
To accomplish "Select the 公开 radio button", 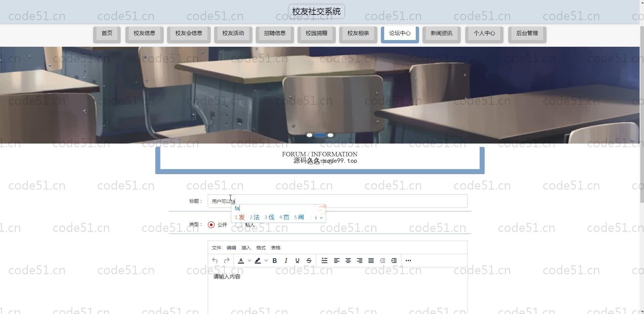I will click(x=211, y=225).
